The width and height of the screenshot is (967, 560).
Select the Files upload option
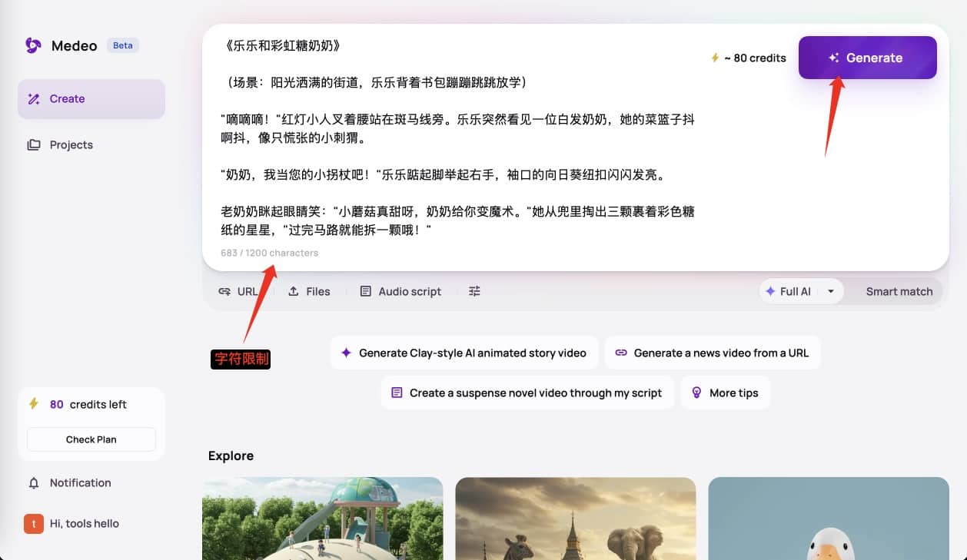309,292
